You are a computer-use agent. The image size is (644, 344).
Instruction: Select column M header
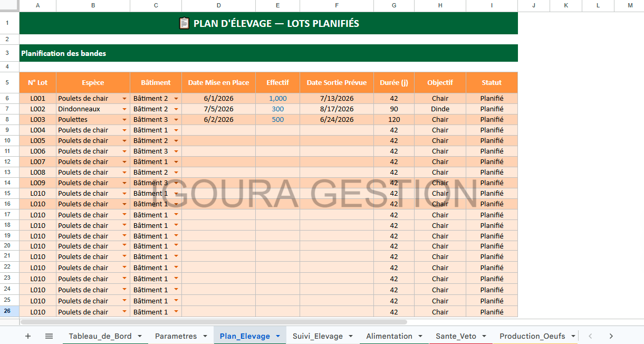pos(630,5)
